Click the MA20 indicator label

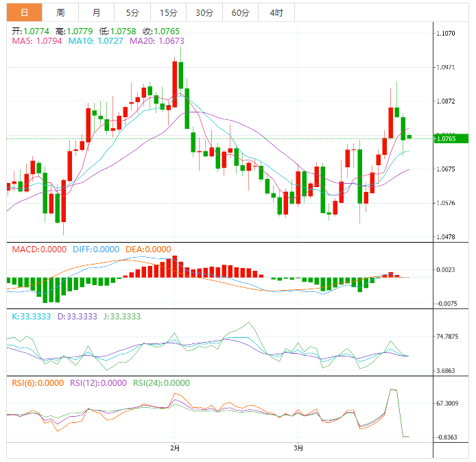pyautogui.click(x=156, y=41)
